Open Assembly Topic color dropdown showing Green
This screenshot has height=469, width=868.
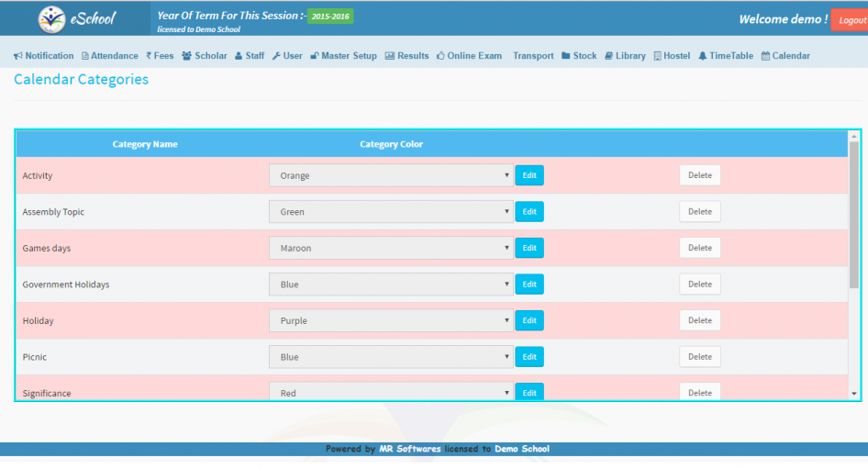pyautogui.click(x=391, y=212)
